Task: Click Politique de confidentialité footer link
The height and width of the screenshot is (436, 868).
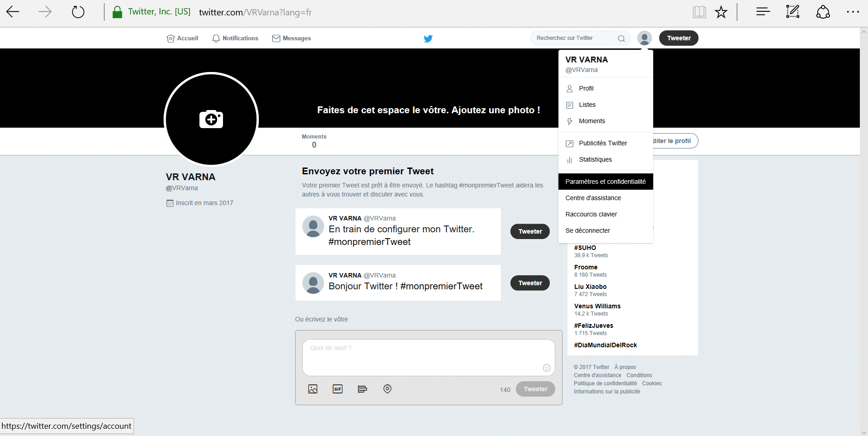Action: pos(605,383)
